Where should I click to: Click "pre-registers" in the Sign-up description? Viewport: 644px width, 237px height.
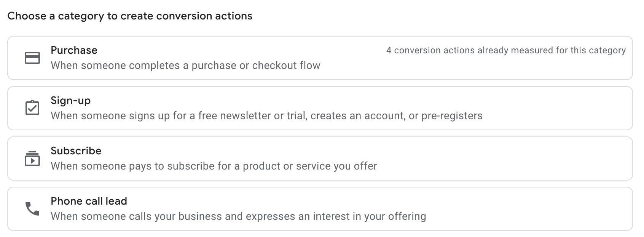452,116
